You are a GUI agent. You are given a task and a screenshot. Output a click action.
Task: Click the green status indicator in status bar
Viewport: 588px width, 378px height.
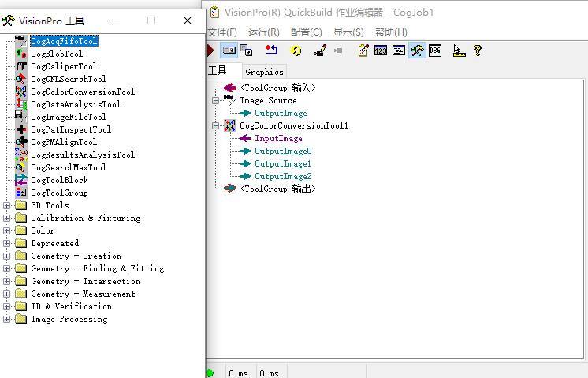210,372
